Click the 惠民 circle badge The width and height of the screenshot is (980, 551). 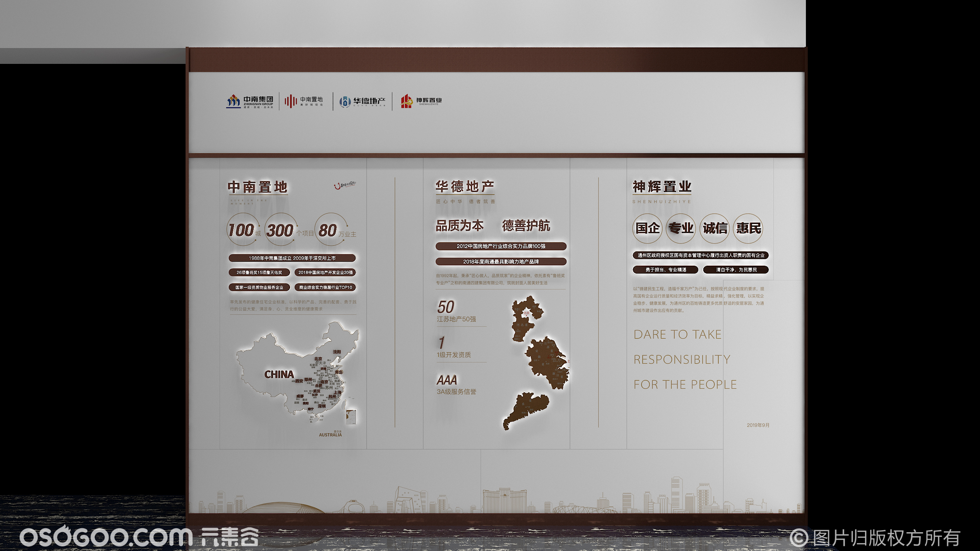[748, 228]
